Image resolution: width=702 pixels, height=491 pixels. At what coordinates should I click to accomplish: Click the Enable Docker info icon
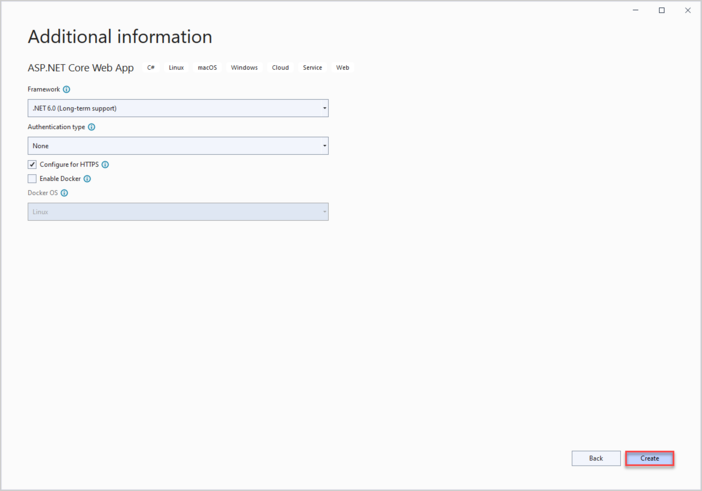tap(87, 179)
